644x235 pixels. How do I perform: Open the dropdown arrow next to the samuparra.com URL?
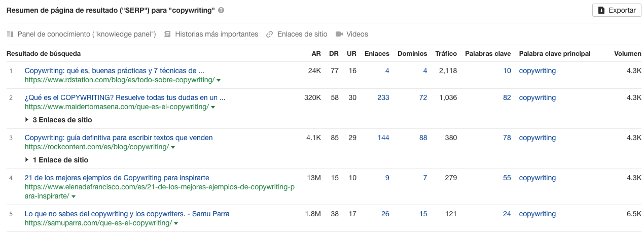176,223
